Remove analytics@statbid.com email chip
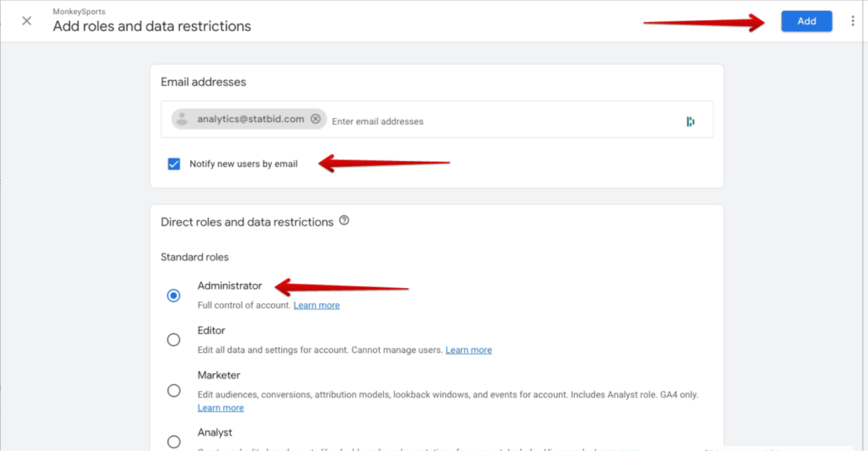The height and width of the screenshot is (451, 868). pos(316,119)
